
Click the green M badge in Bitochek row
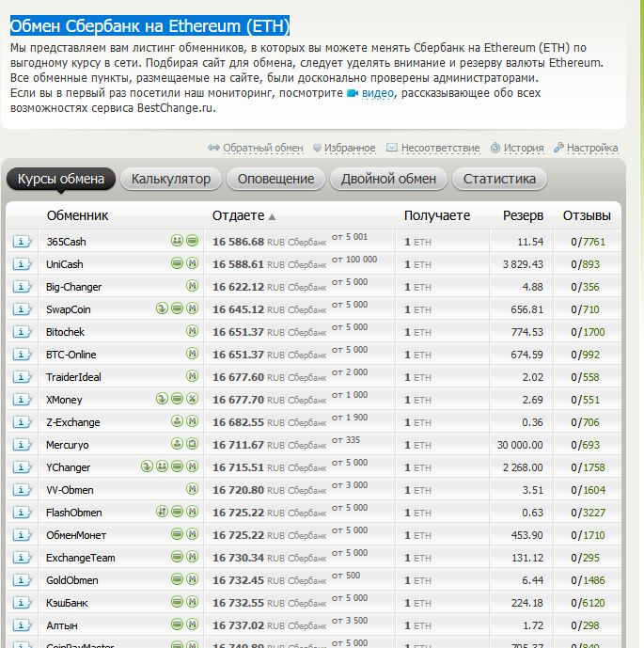pyautogui.click(x=192, y=332)
